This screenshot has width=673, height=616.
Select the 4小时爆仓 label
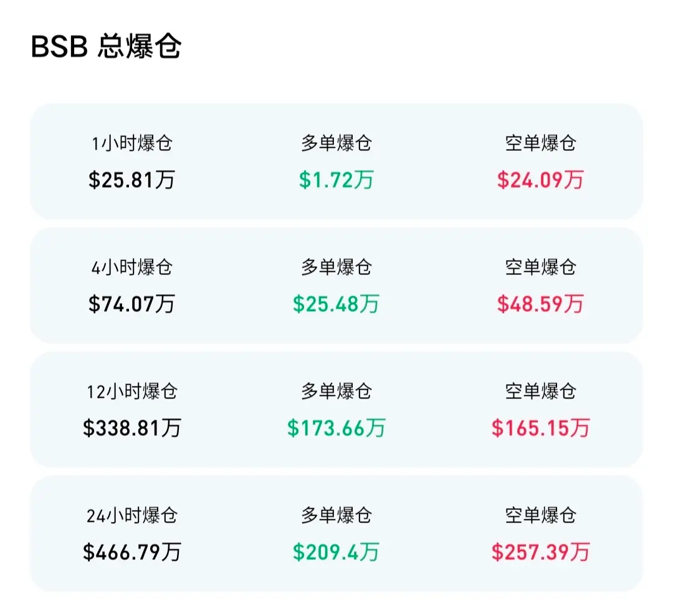coord(131,267)
